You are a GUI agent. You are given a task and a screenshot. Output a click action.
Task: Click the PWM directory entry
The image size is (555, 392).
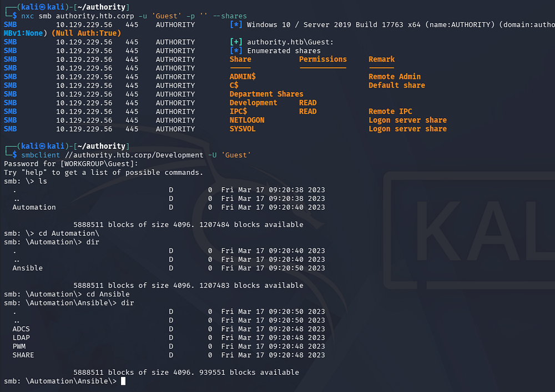coord(19,346)
